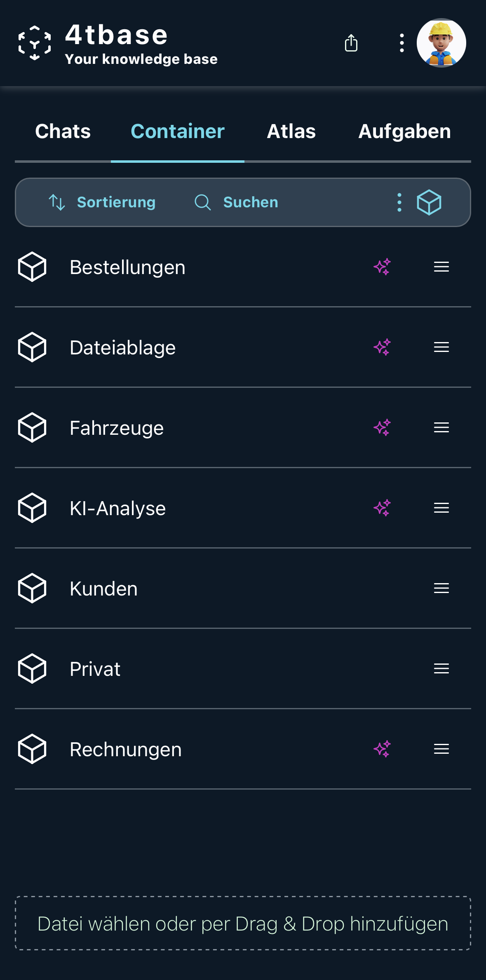Click the cube icon in the toolbar

click(x=429, y=202)
